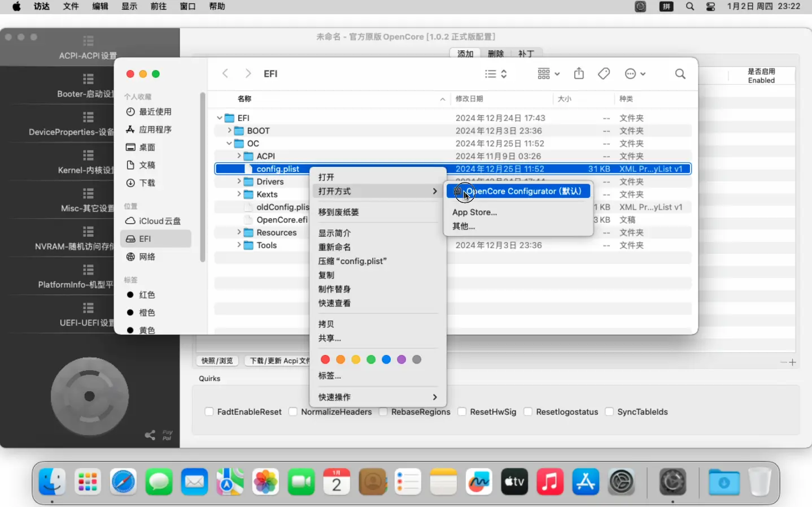Click 删除 tab in OpenCore window

coord(496,54)
